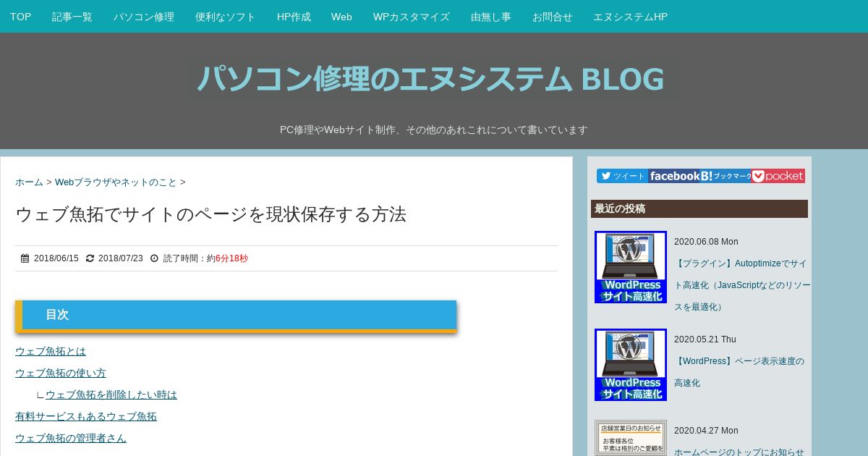Select 便利なソフト in the navigation
Viewport: 868px width, 456px height.
[x=226, y=17]
